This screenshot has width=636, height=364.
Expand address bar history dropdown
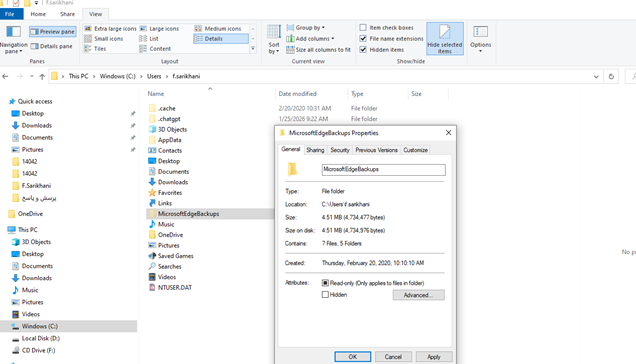[x=596, y=76]
